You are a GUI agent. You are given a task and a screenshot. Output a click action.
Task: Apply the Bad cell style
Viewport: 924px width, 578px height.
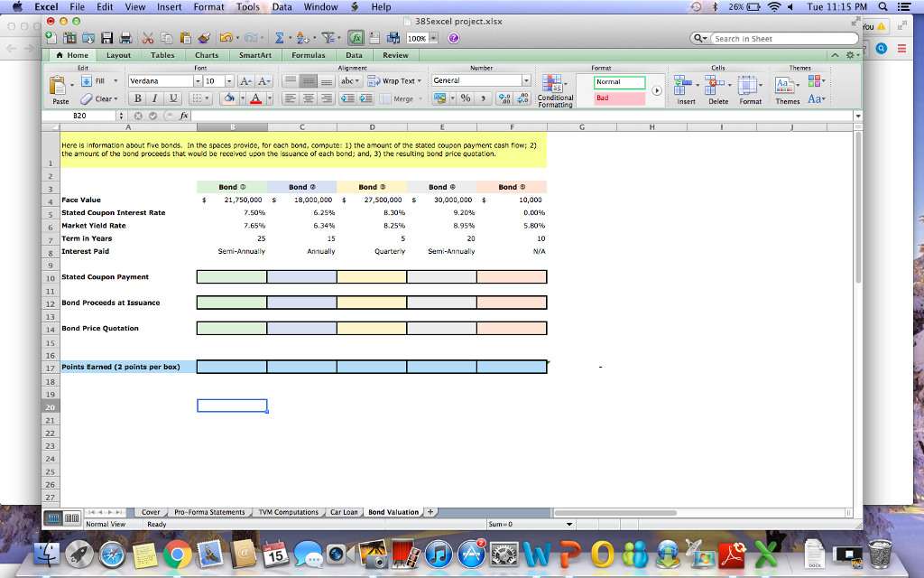point(619,98)
